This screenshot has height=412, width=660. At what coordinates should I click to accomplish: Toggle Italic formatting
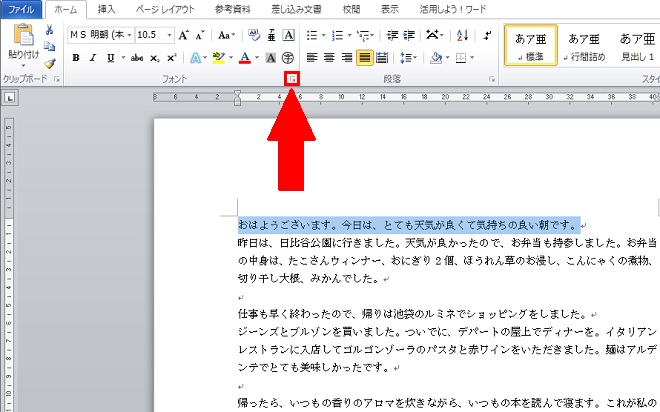click(x=93, y=58)
